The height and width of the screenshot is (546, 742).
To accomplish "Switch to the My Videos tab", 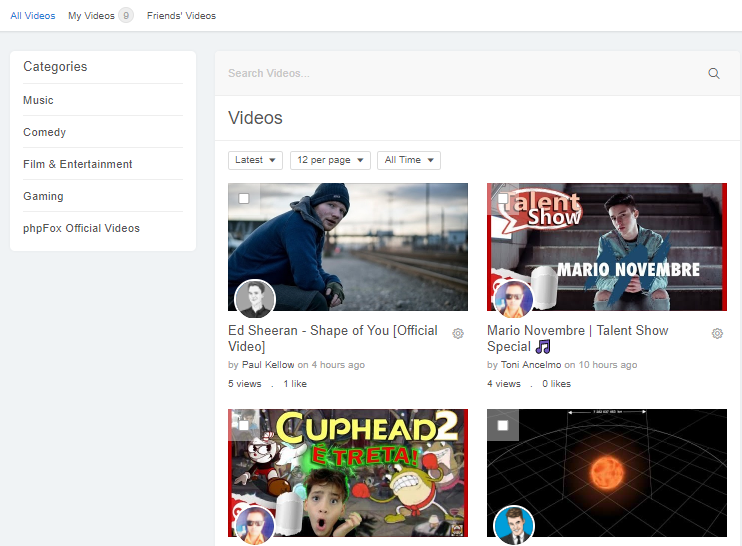I will click(91, 16).
